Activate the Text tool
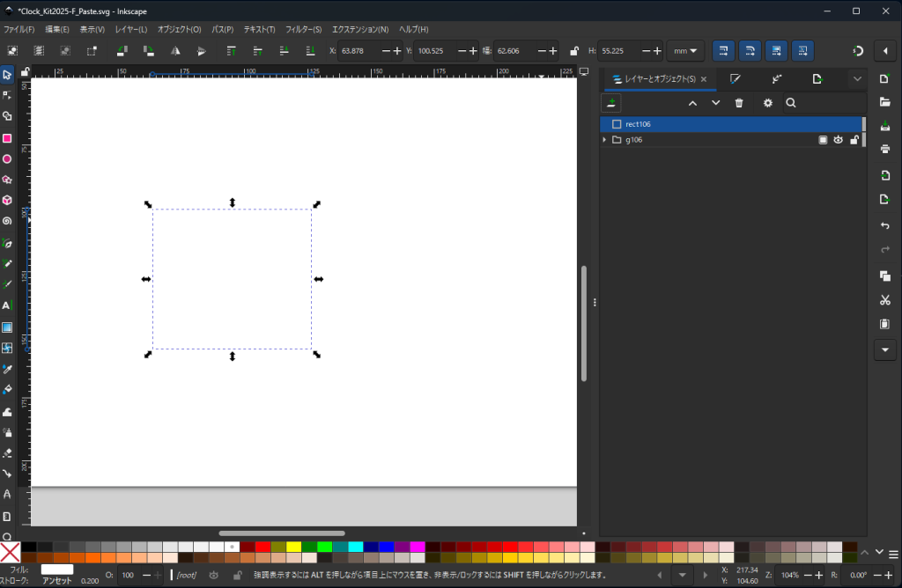The height and width of the screenshot is (588, 902). pyautogui.click(x=7, y=305)
